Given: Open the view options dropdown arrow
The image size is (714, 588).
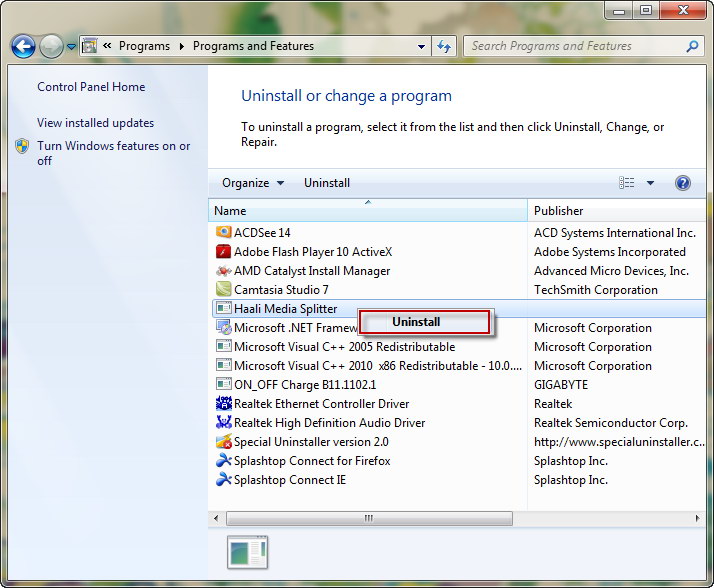Looking at the screenshot, I should 650,183.
